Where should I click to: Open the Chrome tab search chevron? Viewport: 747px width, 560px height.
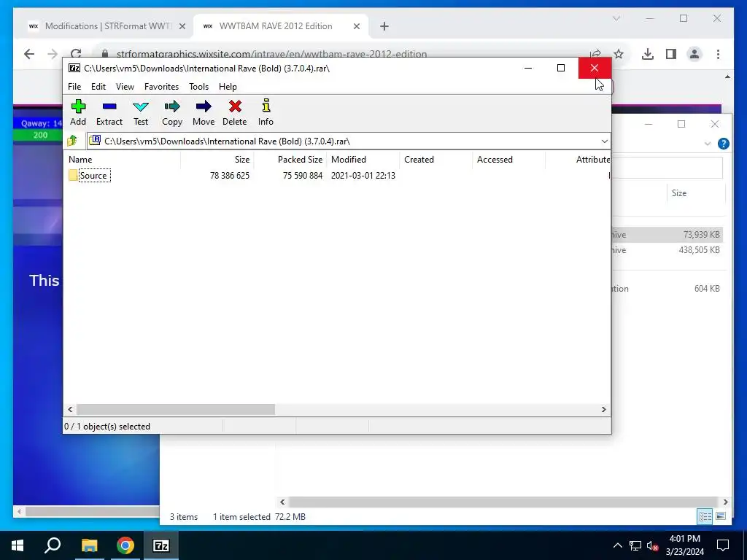point(616,18)
